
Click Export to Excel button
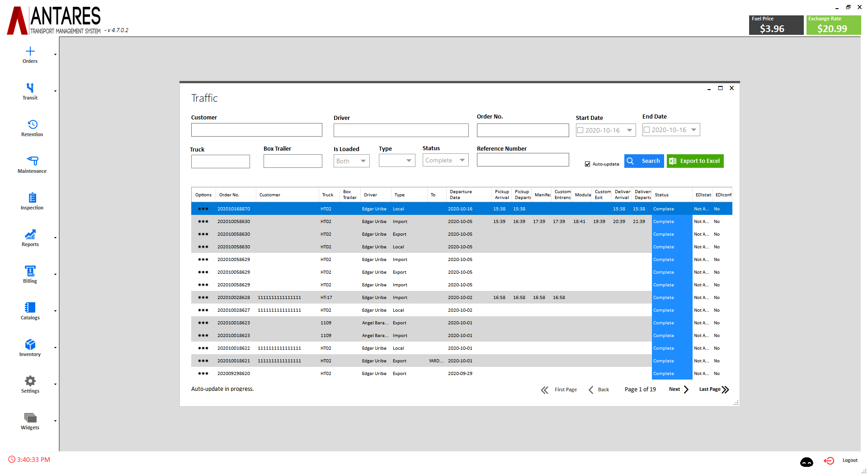[x=695, y=161]
